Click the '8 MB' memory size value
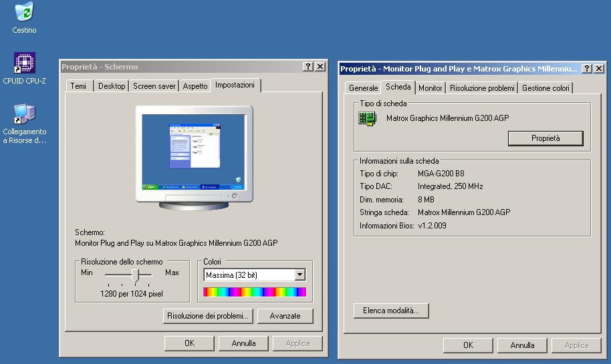This screenshot has width=611, height=364. [x=426, y=199]
